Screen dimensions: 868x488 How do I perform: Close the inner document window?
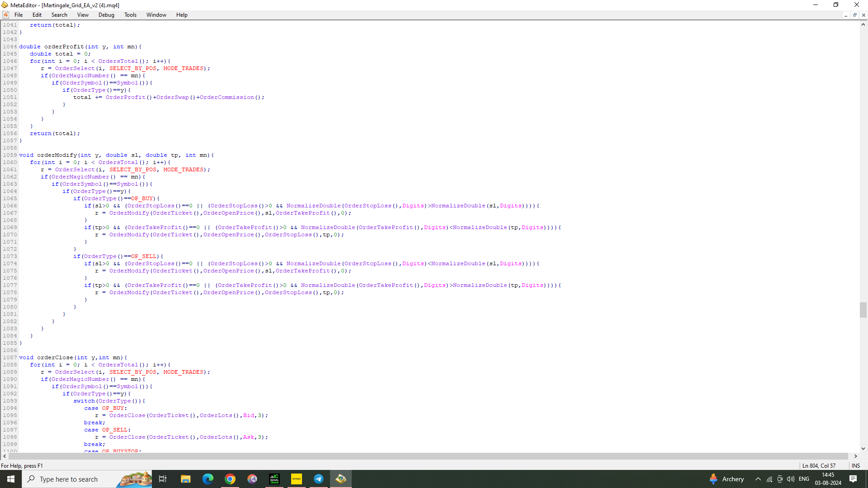[863, 15]
